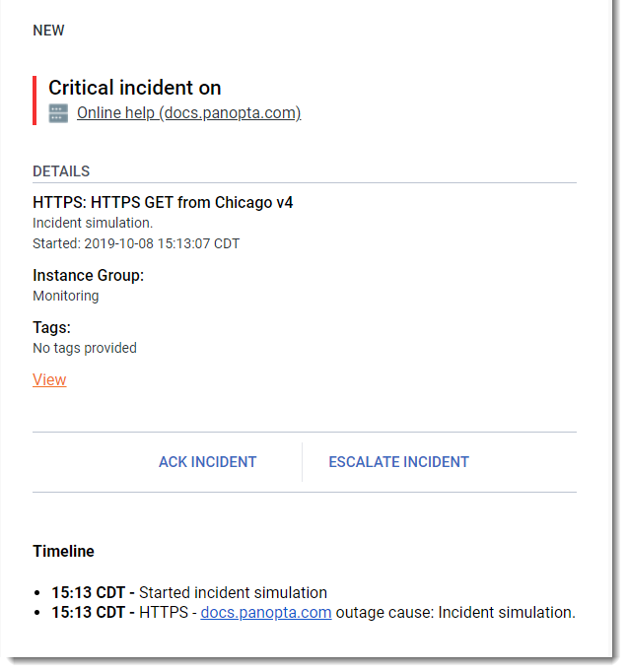Click the server icon beside Online help
The image size is (627, 672).
click(x=58, y=113)
